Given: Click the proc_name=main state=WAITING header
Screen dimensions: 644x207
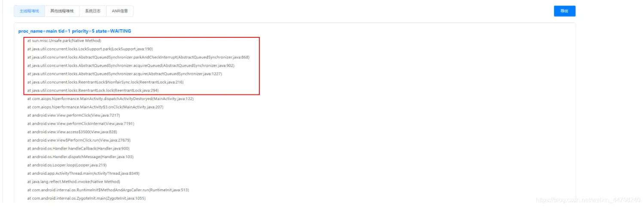Looking at the screenshot, I should [x=75, y=31].
